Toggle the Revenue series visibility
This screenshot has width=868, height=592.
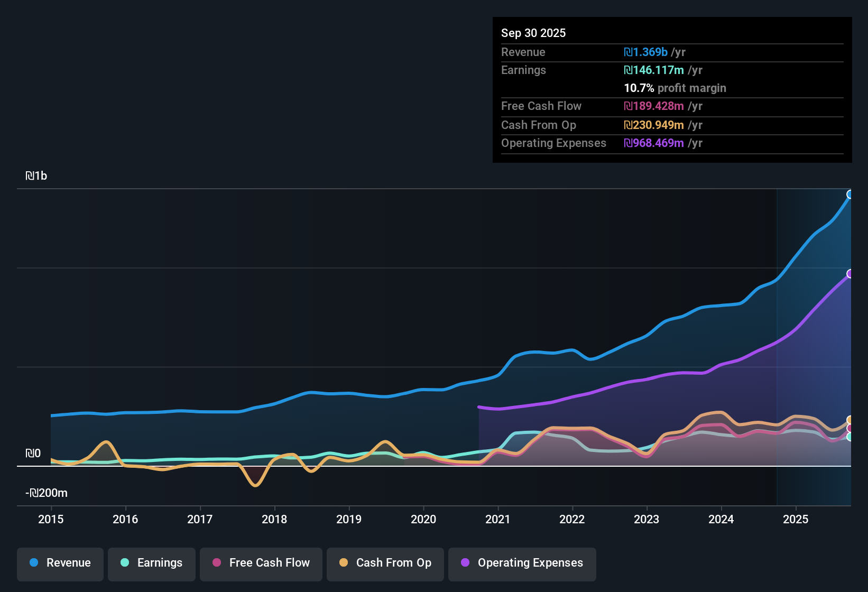click(x=60, y=563)
